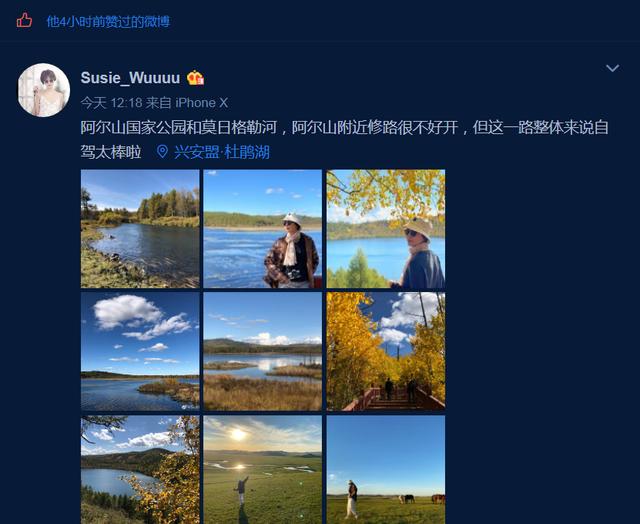Open photo of person under yellow leaves
Image resolution: width=640 pixels, height=524 pixels.
386,229
